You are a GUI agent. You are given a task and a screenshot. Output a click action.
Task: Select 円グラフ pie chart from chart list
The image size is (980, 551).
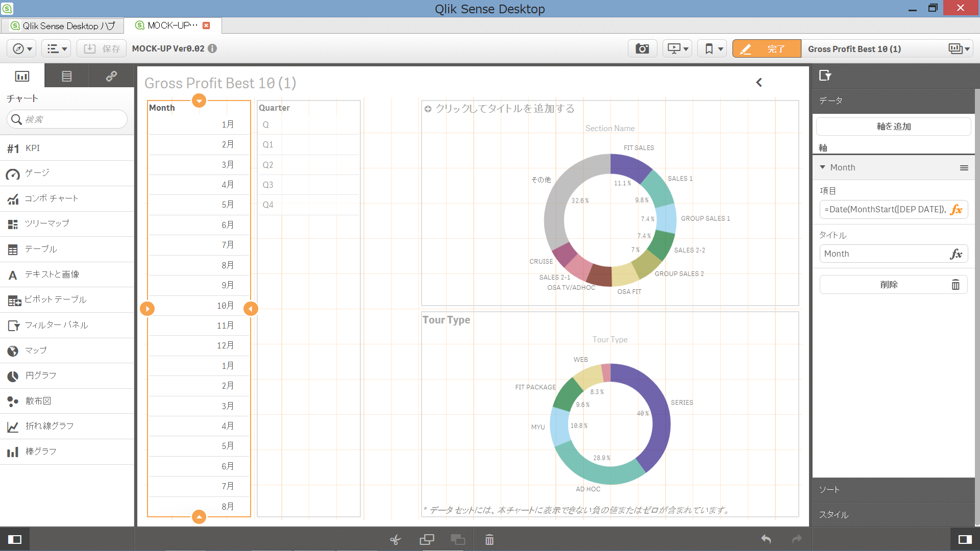pos(41,375)
